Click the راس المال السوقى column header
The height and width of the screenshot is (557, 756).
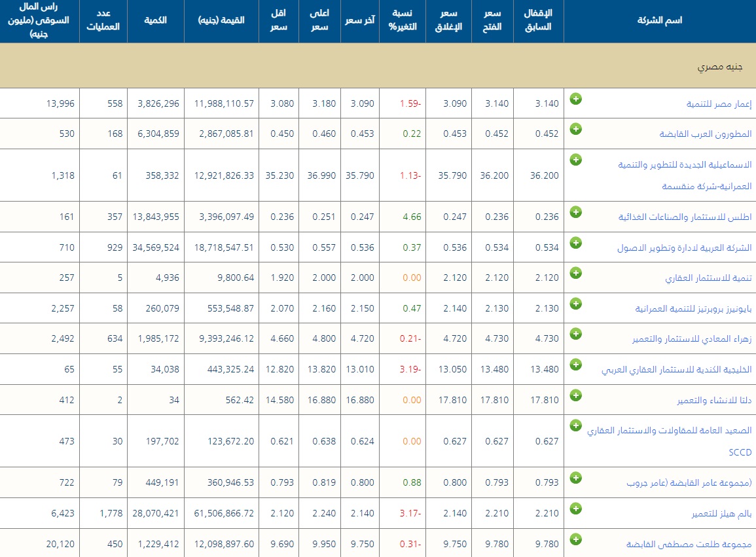click(x=39, y=20)
